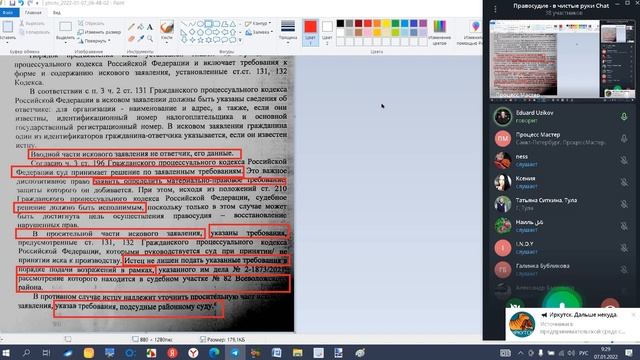Click the taskbar Search magnifier icon

pos(27,353)
